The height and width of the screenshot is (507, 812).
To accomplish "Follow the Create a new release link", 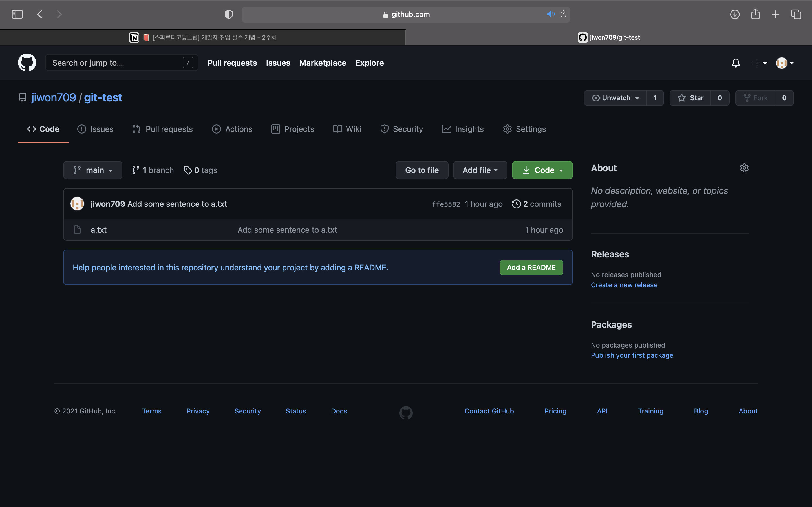I will click(624, 285).
